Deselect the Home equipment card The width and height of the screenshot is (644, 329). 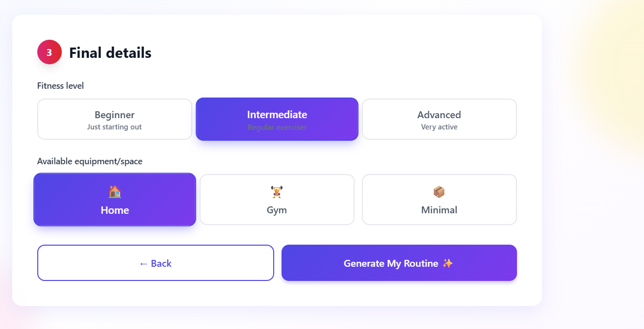(x=114, y=200)
